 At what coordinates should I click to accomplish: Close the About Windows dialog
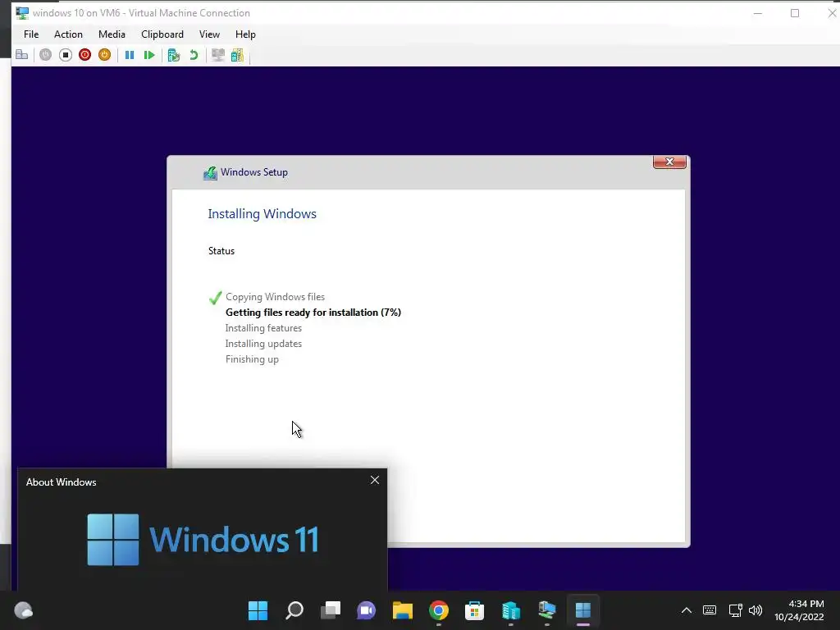coord(375,480)
